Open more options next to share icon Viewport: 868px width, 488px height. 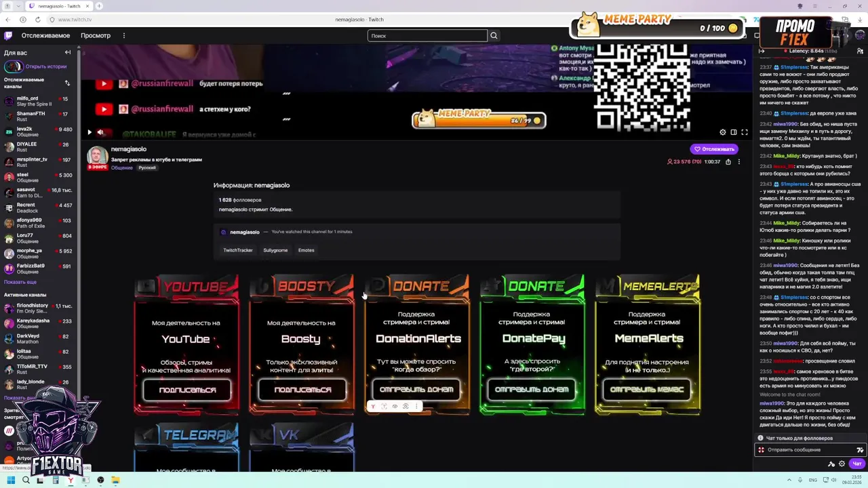point(739,162)
